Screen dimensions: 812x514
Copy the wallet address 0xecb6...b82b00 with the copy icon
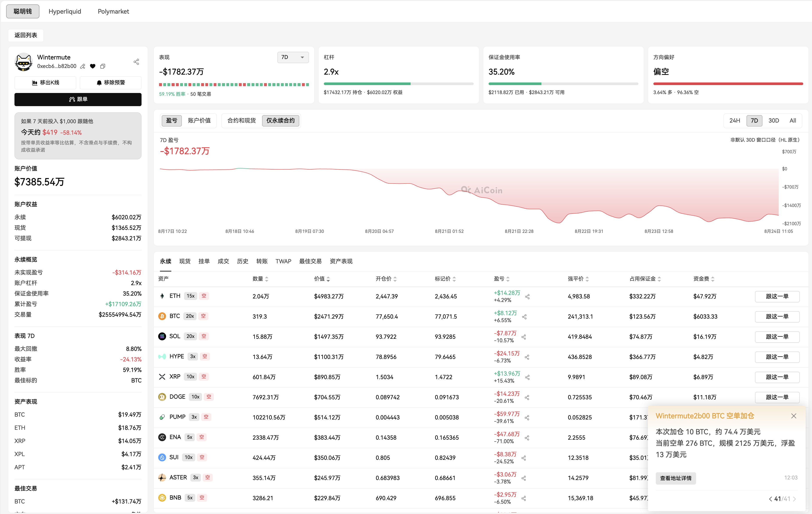103,66
